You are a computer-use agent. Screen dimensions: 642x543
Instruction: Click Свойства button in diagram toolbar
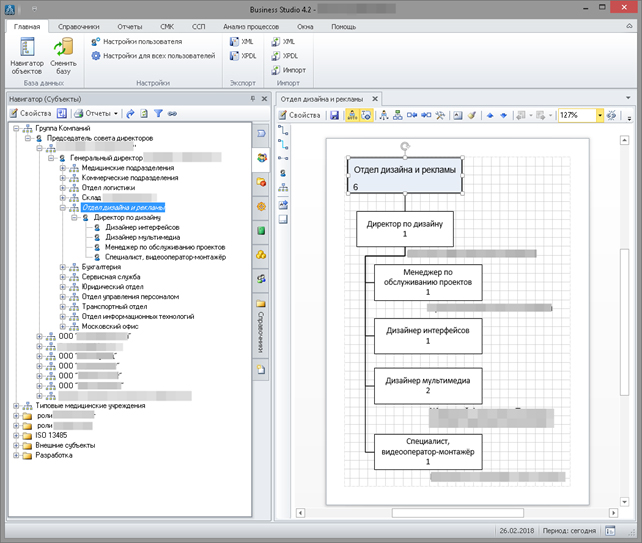(298, 115)
